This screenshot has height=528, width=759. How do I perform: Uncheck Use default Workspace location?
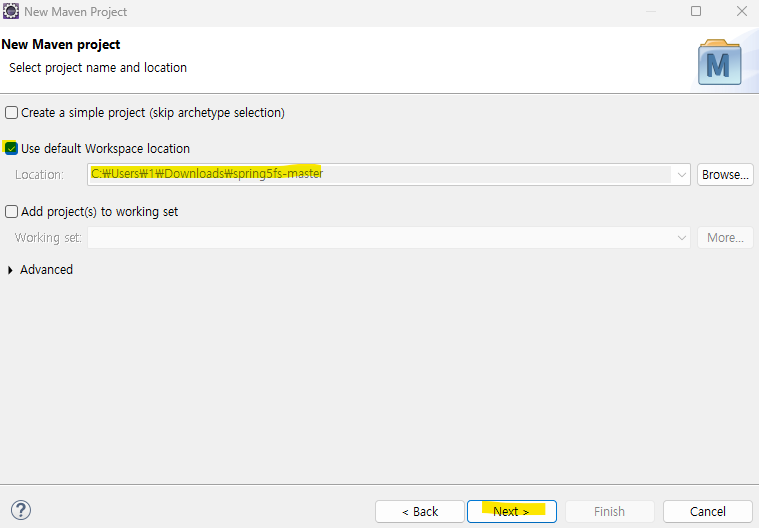11,148
